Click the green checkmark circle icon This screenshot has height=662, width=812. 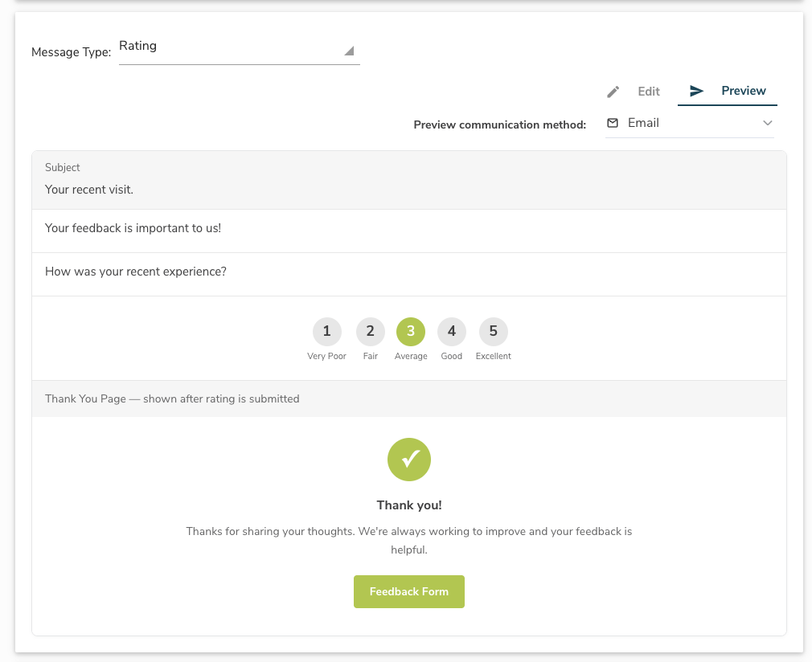[409, 460]
